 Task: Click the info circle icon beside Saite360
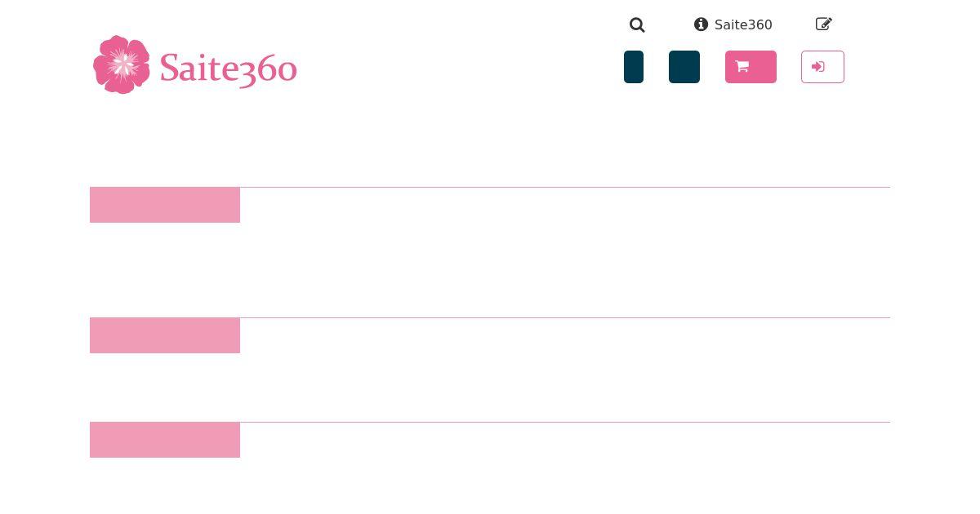(x=701, y=24)
